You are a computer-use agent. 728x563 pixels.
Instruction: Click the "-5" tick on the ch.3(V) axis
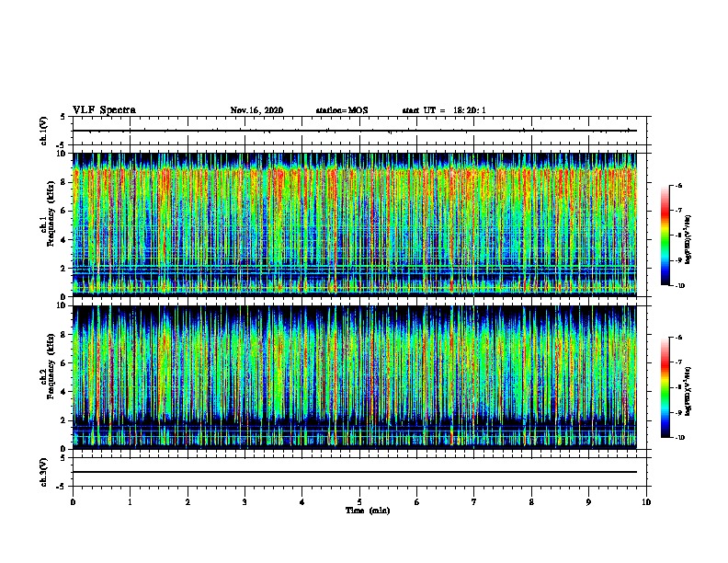[x=62, y=487]
